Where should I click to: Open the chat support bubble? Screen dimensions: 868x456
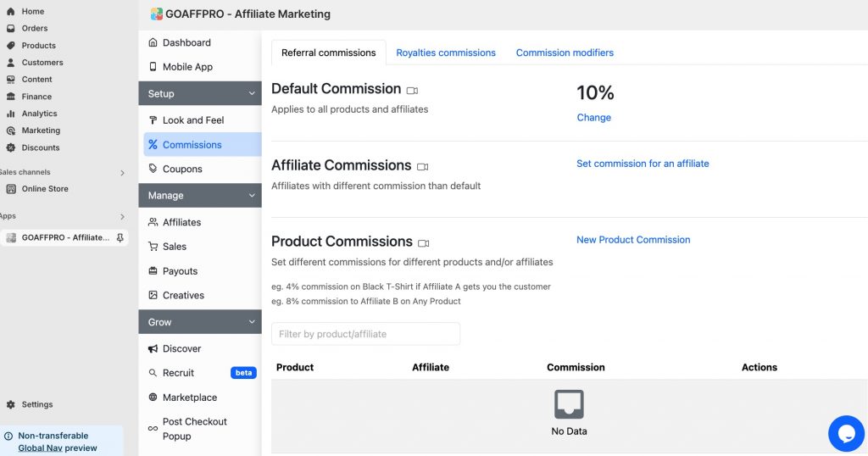tap(846, 434)
